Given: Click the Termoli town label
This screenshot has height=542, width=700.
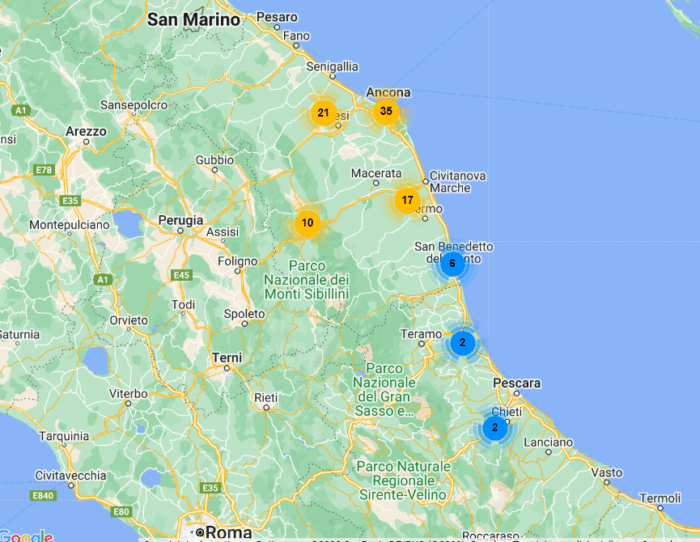Looking at the screenshot, I should pos(659,497).
